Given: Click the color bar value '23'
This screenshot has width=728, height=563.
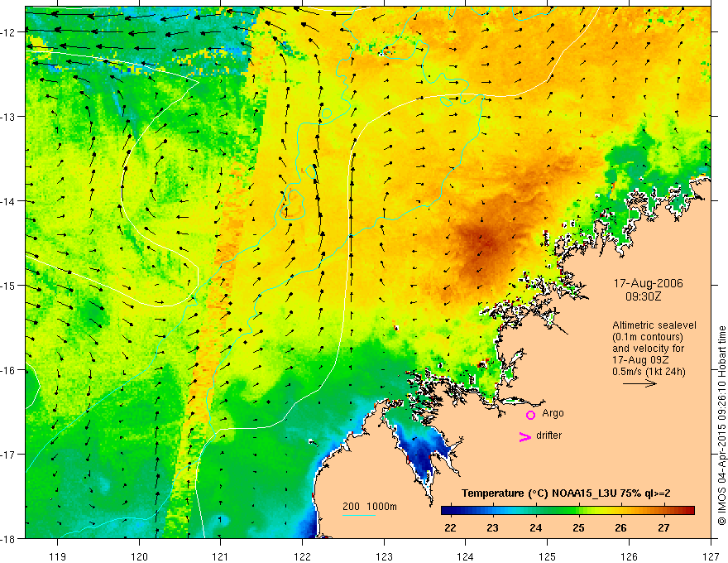Looking at the screenshot, I should click(x=492, y=528).
